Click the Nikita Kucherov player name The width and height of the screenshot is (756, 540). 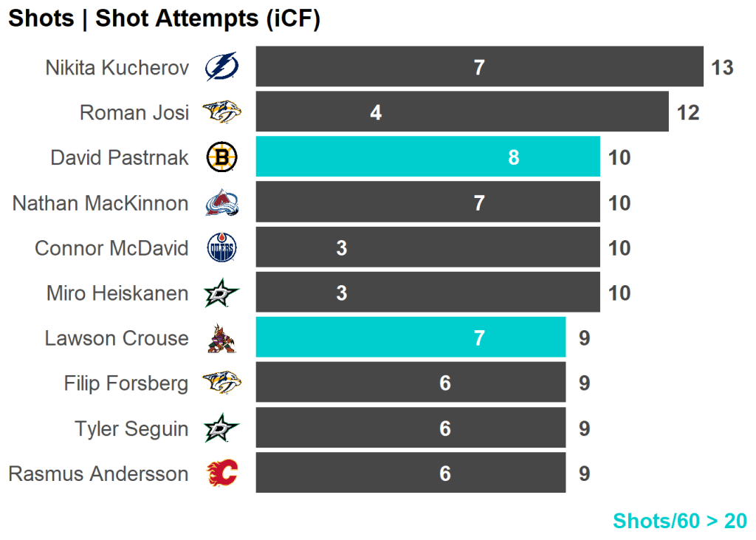pos(117,67)
